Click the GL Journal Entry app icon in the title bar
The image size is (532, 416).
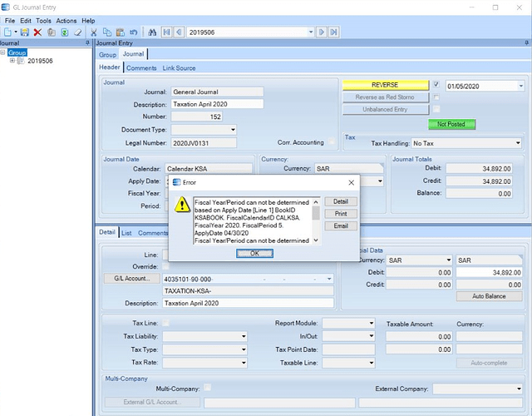coord(6,7)
